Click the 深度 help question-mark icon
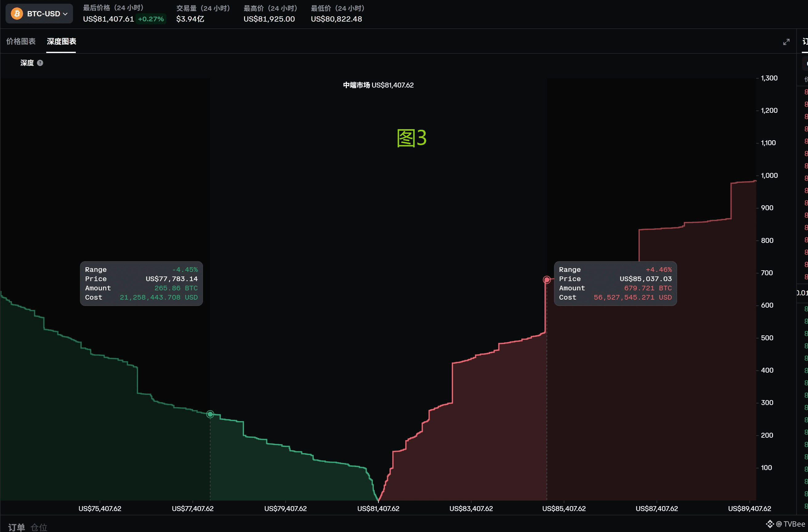808x532 pixels. pyautogui.click(x=40, y=63)
